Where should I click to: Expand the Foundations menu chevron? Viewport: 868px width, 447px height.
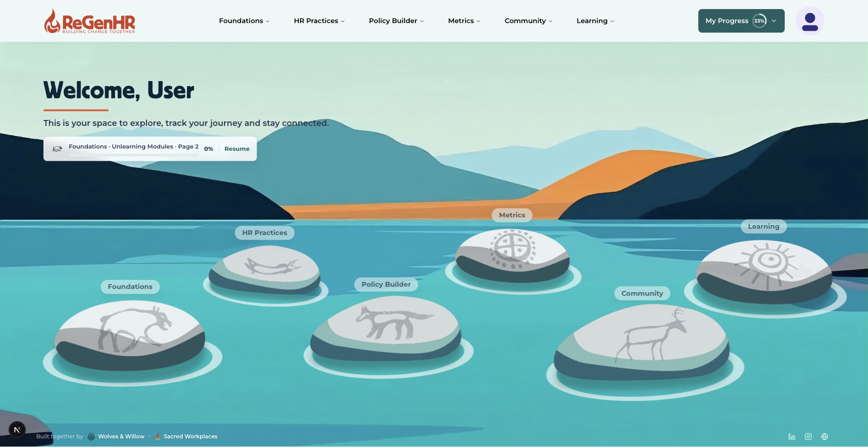pyautogui.click(x=267, y=21)
